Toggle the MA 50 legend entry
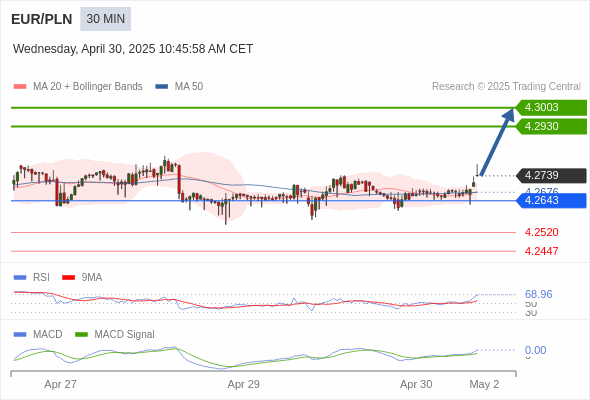The image size is (590, 400). point(179,87)
